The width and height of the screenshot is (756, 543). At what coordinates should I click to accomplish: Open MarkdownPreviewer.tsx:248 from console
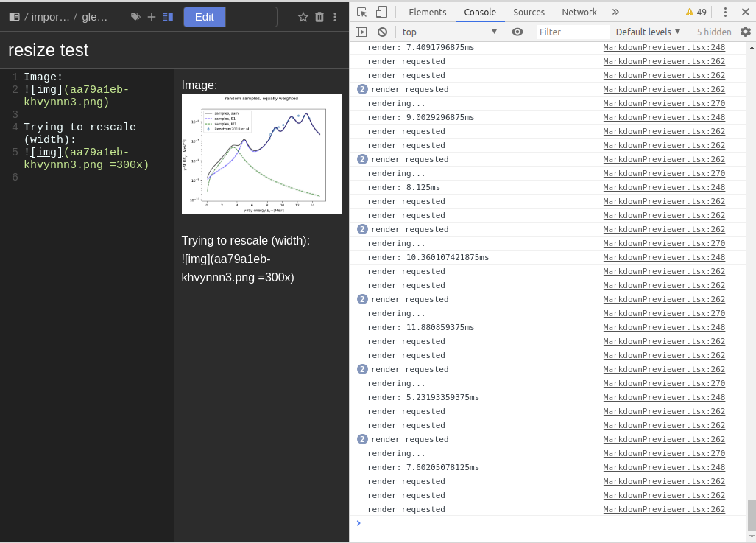tap(664, 47)
